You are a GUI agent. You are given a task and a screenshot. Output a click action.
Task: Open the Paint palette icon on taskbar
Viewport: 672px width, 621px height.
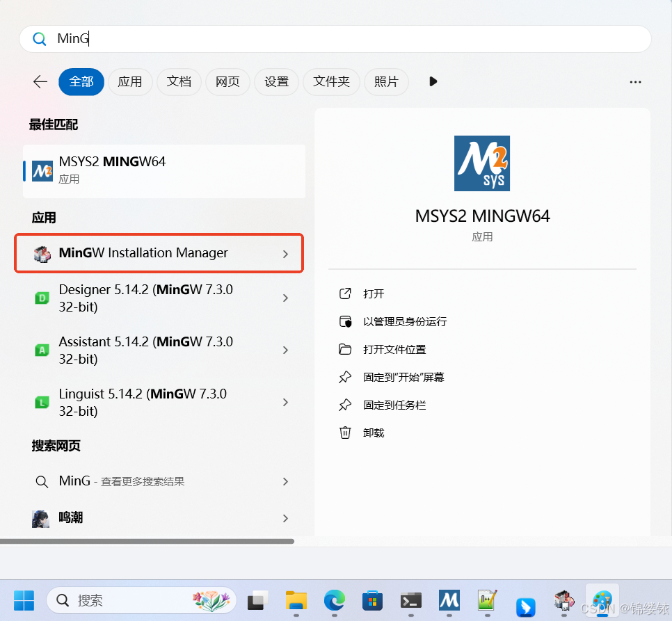point(602,600)
